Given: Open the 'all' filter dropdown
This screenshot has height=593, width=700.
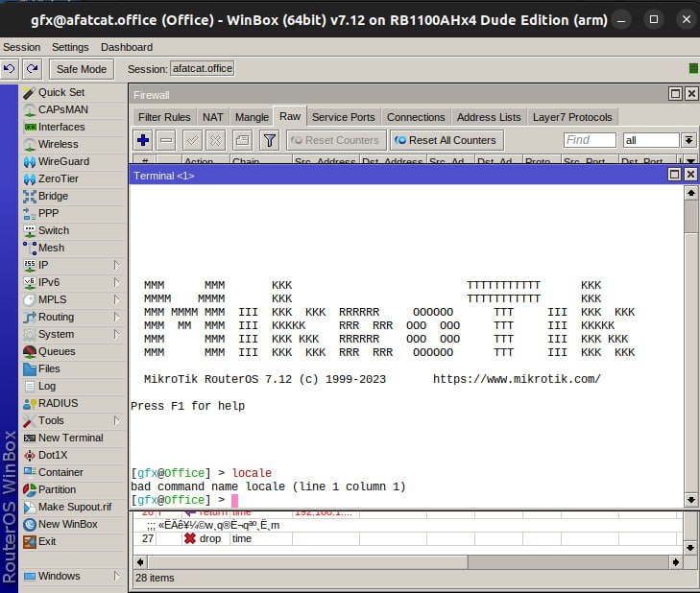Looking at the screenshot, I should click(688, 140).
